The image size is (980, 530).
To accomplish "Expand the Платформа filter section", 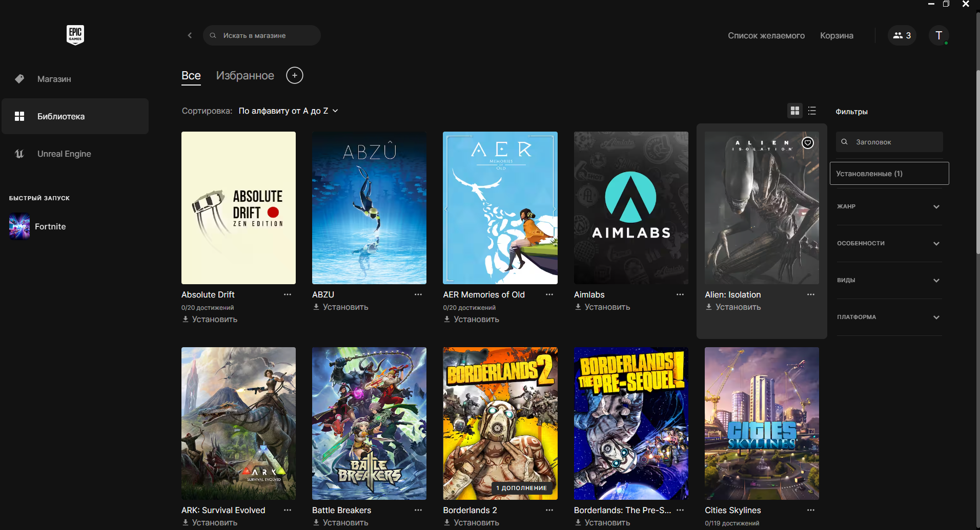I will (889, 317).
